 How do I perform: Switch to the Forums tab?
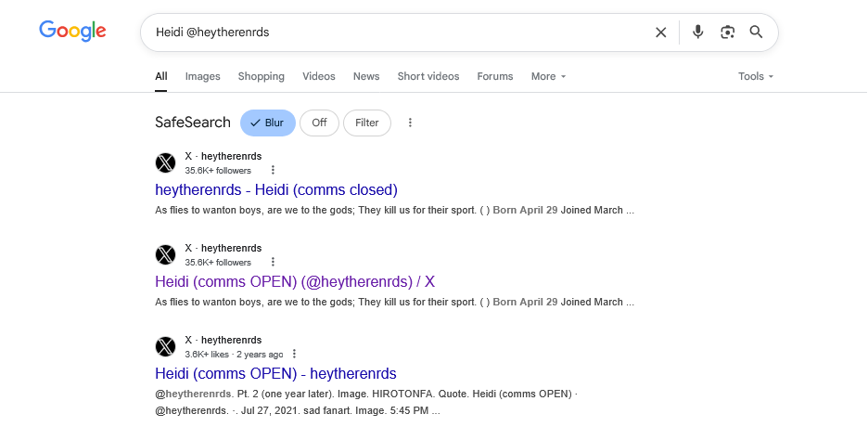click(x=495, y=76)
